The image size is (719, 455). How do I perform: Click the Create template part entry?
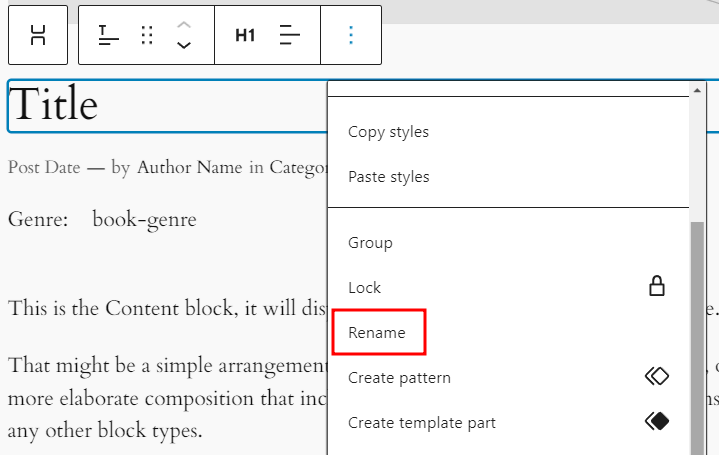tap(421, 423)
